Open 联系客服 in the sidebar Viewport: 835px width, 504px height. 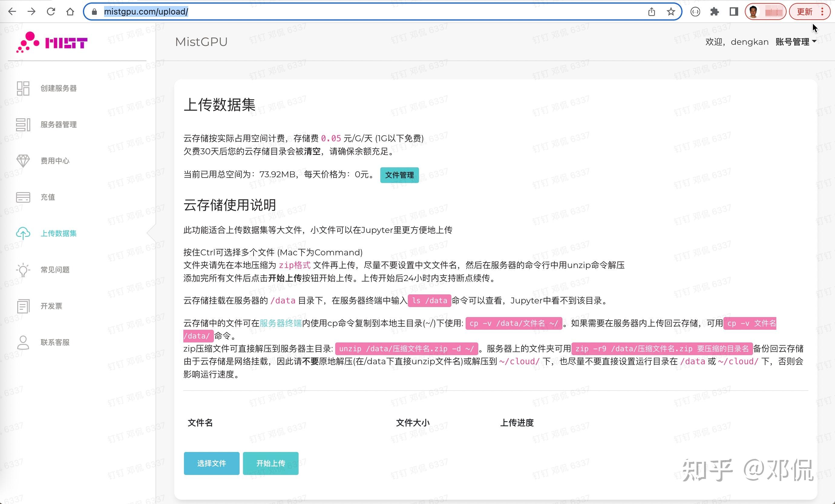(55, 342)
